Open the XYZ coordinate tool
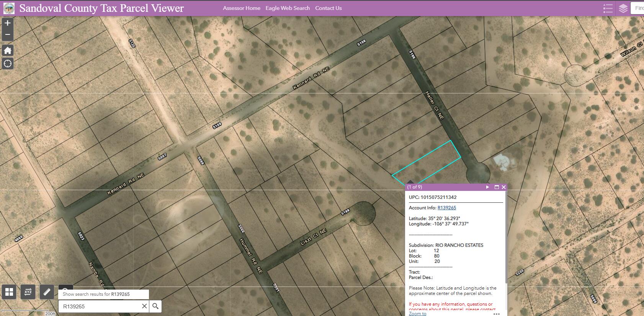644x316 pixels. (28, 292)
